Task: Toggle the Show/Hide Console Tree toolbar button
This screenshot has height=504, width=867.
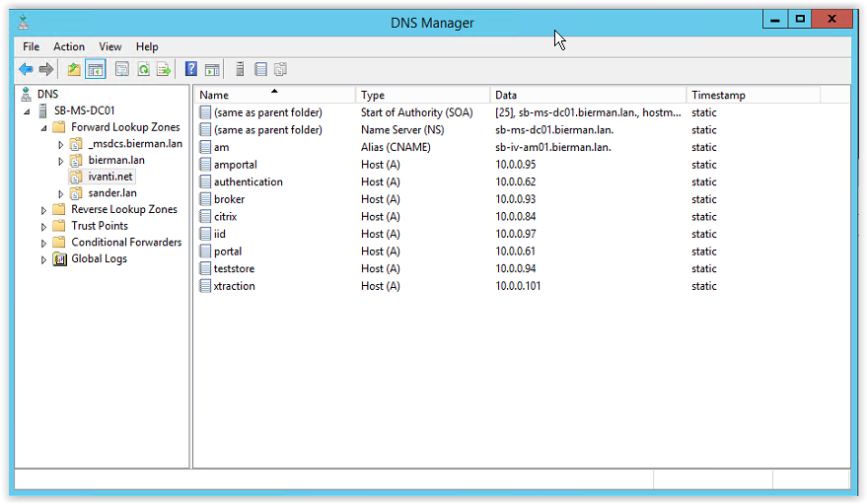Action: pyautogui.click(x=95, y=69)
